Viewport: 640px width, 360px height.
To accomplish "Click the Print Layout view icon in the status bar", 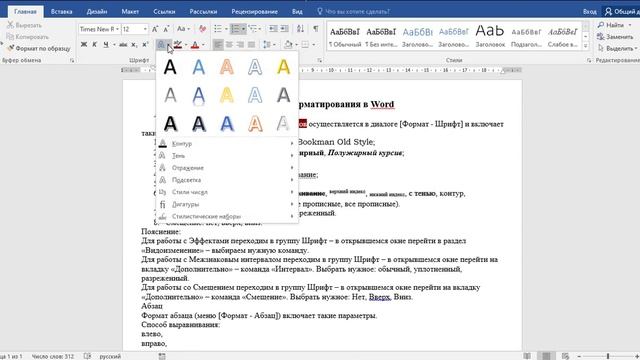I will 546,356.
